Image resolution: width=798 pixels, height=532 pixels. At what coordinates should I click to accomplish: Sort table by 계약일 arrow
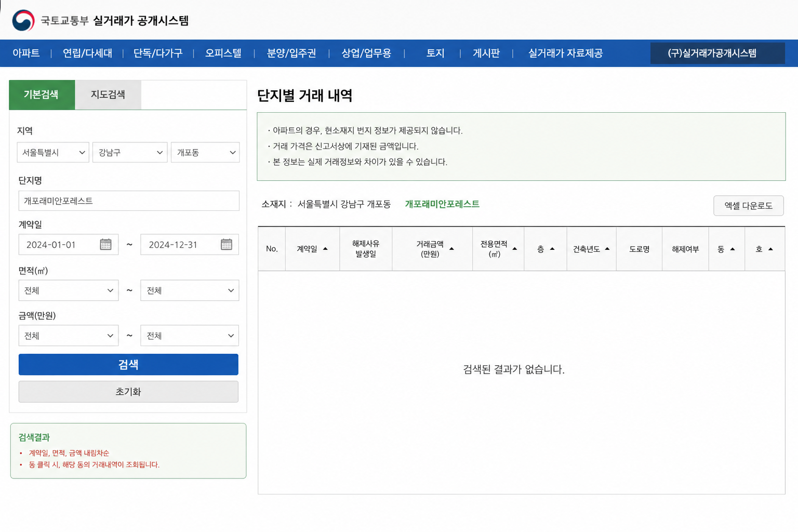(325, 249)
